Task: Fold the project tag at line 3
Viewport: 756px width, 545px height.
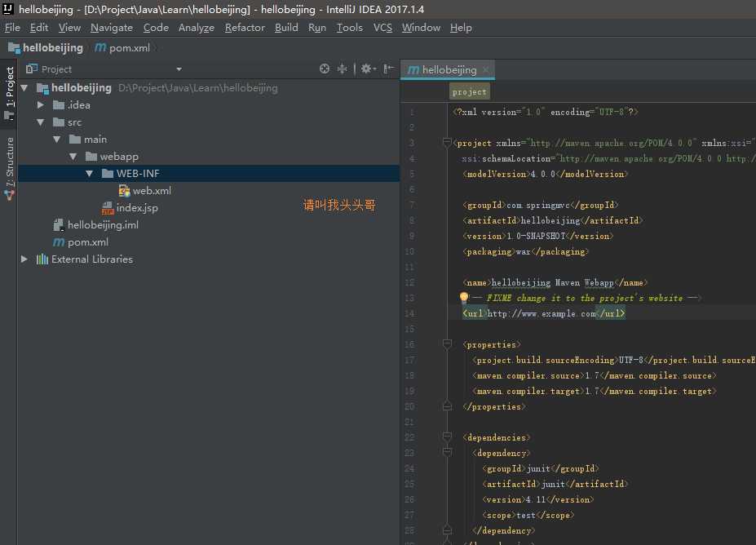Action: coord(447,143)
